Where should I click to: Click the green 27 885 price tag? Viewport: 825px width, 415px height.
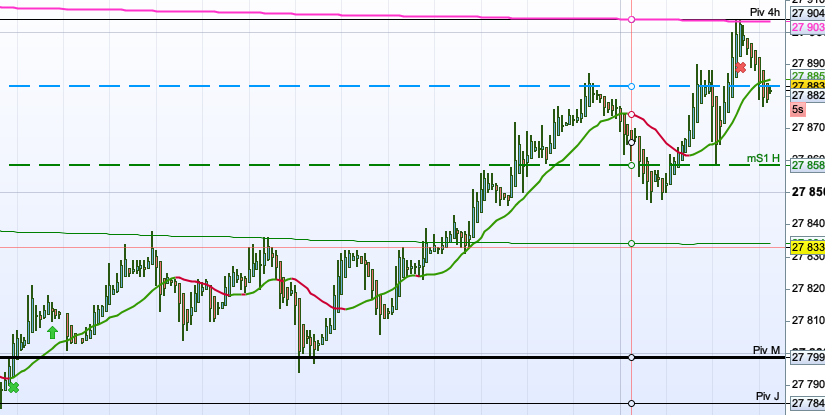[x=808, y=76]
